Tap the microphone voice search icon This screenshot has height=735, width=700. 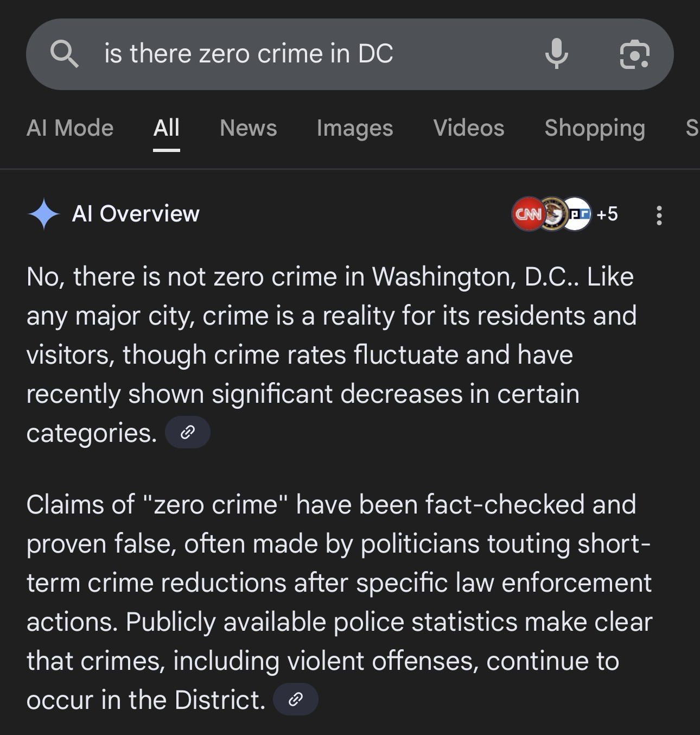(x=556, y=54)
